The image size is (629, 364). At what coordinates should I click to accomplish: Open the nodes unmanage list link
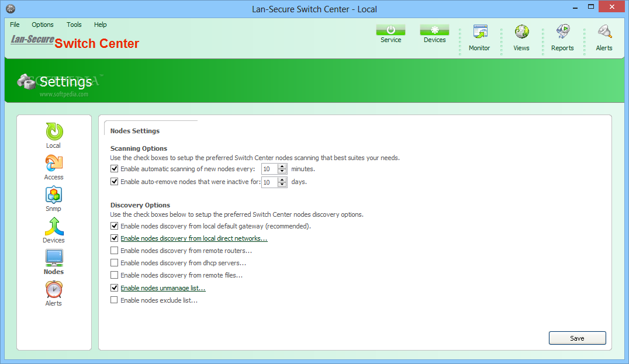(x=163, y=288)
